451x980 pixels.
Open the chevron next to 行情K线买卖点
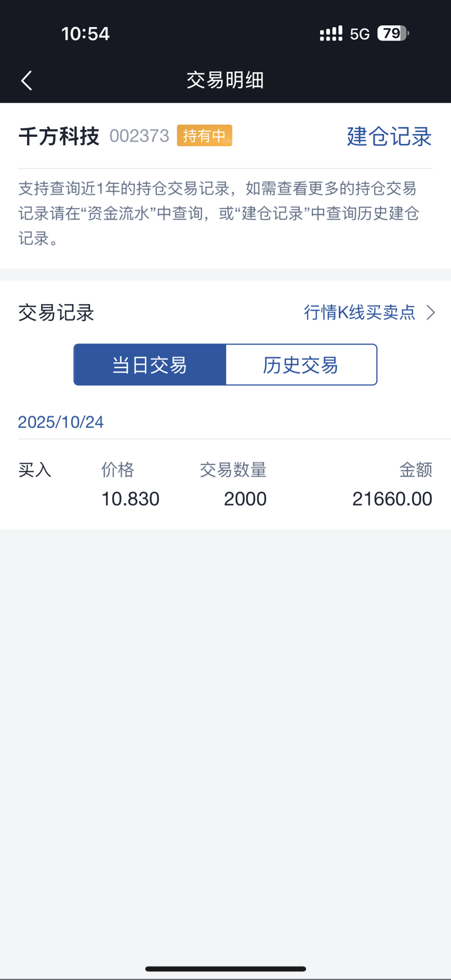point(431,312)
